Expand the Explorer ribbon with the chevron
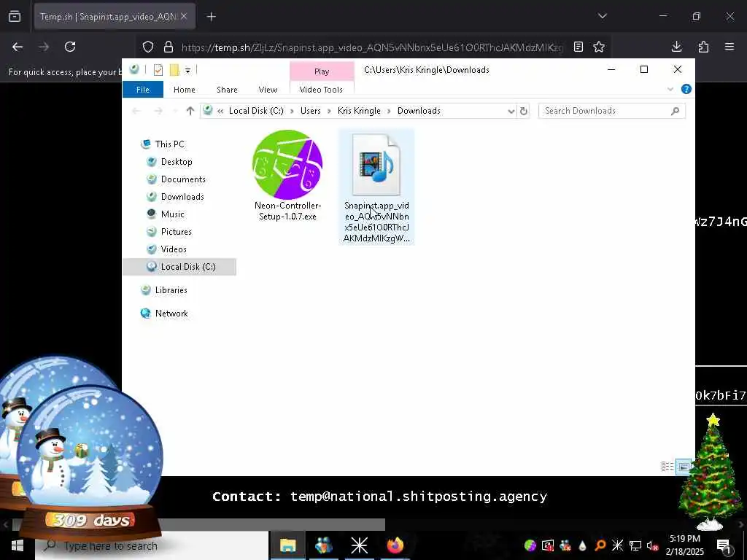Image resolution: width=747 pixels, height=560 pixels. tap(670, 89)
